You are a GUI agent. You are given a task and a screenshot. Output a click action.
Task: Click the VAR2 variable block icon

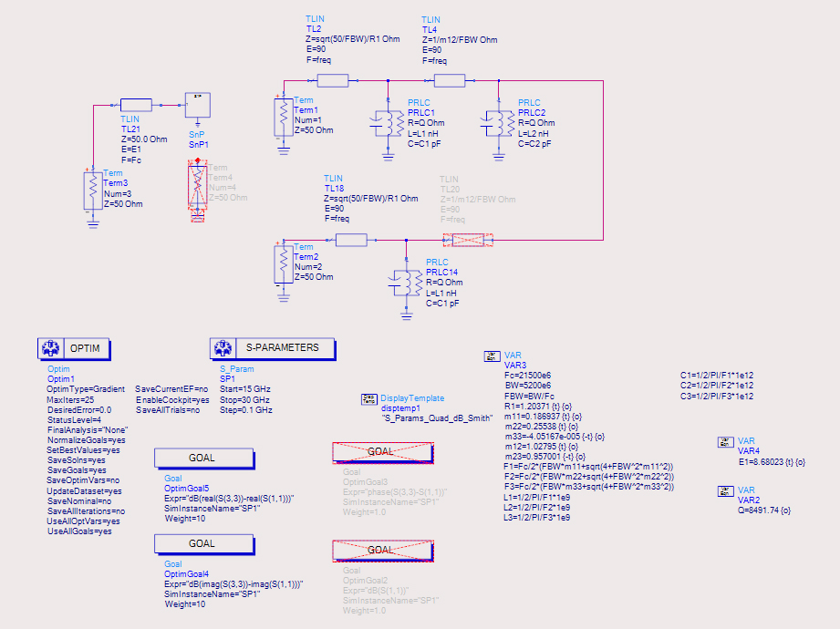click(725, 491)
